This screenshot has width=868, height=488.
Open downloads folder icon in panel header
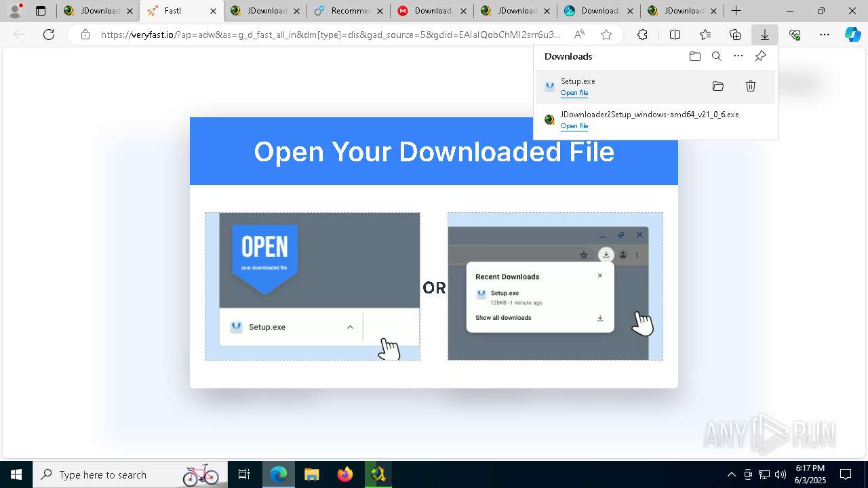coord(694,56)
